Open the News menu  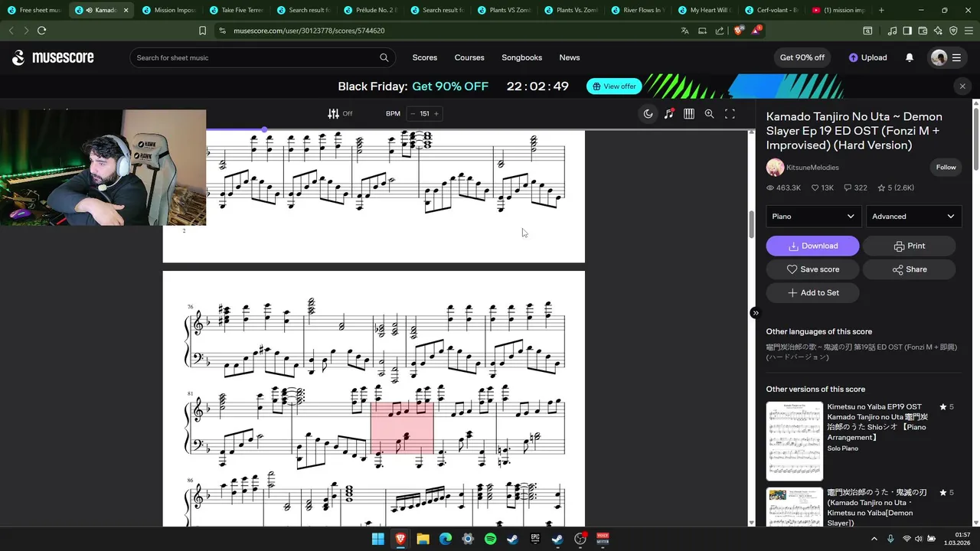[x=570, y=57]
